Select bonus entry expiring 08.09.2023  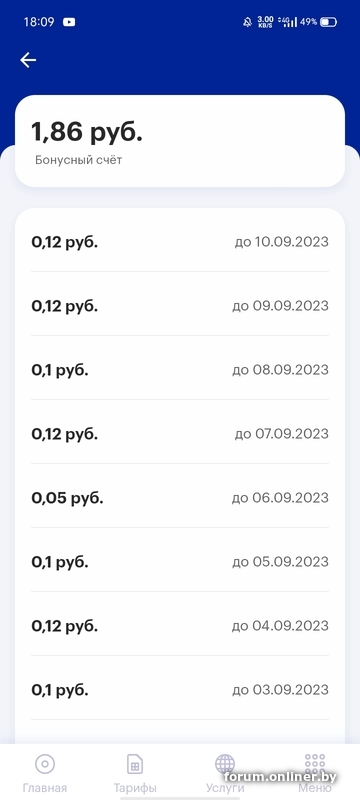[x=180, y=370]
